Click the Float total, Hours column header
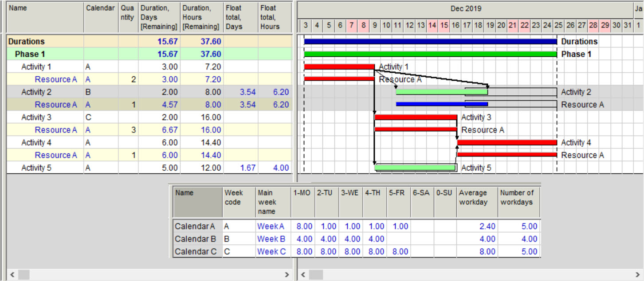The image size is (644, 281). tap(275, 17)
